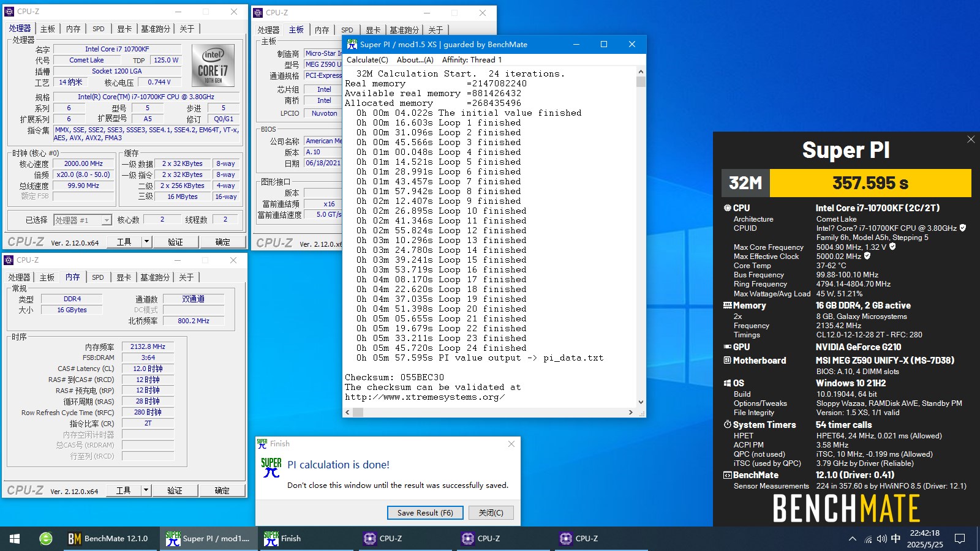Open the notification center icon
The width and height of the screenshot is (980, 551).
coord(960,539)
